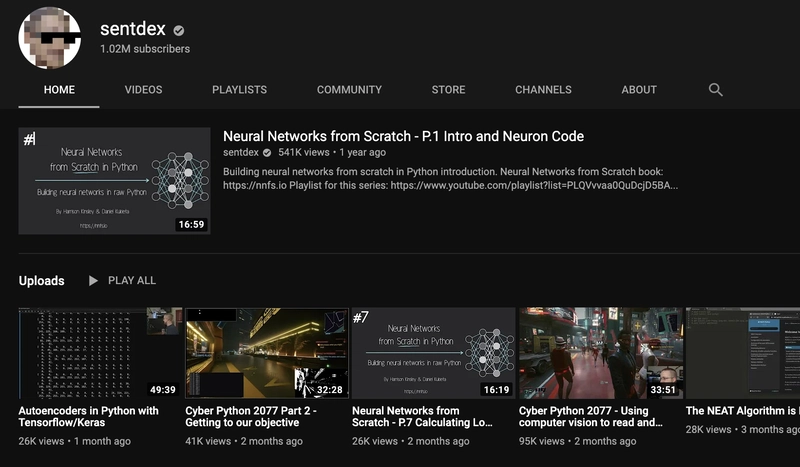Click 28K views text under NEAT video
This screenshot has height=467, width=800.
coord(708,429)
